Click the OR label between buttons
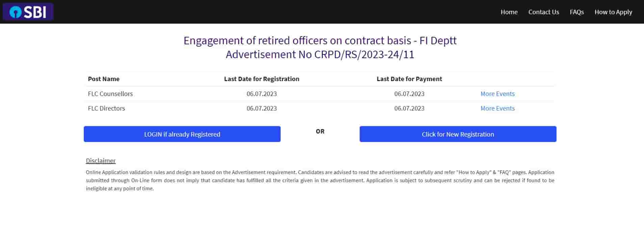The image size is (644, 241). point(320,131)
